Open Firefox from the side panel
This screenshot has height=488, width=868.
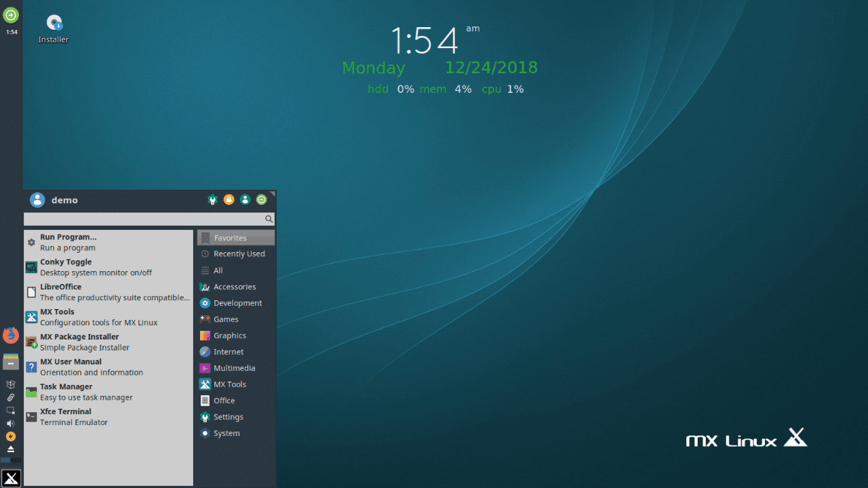(10, 335)
